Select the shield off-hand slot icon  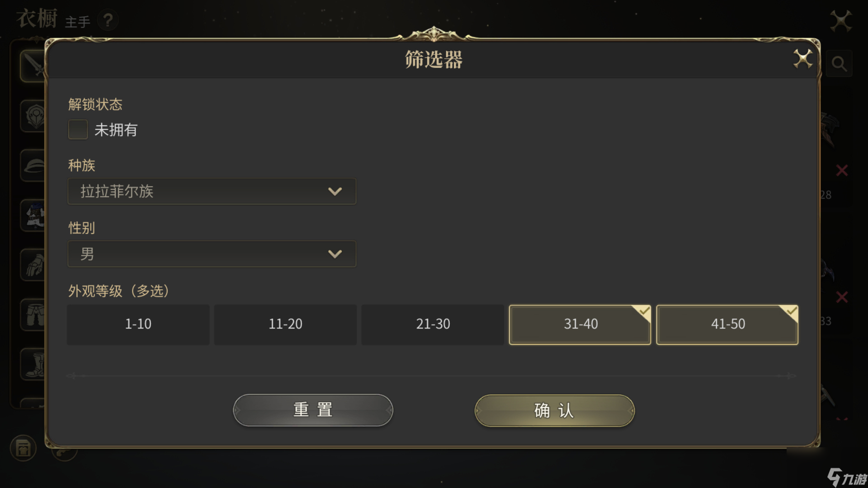coord(34,116)
